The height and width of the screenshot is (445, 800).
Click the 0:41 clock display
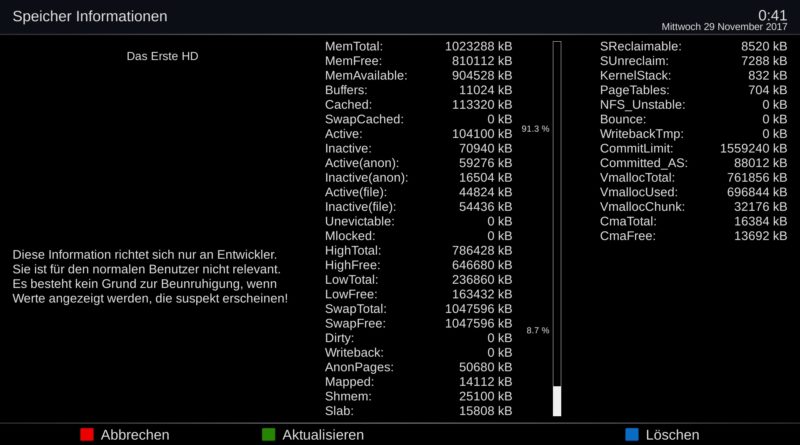click(x=772, y=15)
